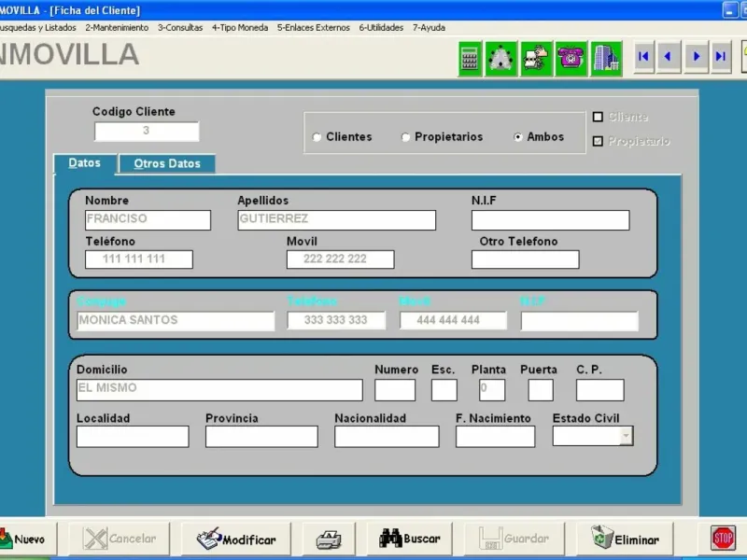Click the Numero input field
The height and width of the screenshot is (560, 747).
point(395,390)
